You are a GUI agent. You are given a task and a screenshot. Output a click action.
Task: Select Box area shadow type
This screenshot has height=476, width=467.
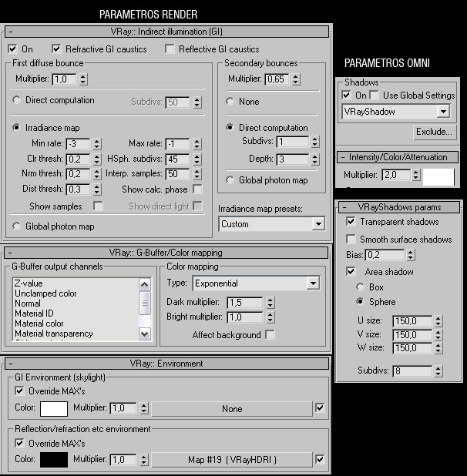point(360,287)
